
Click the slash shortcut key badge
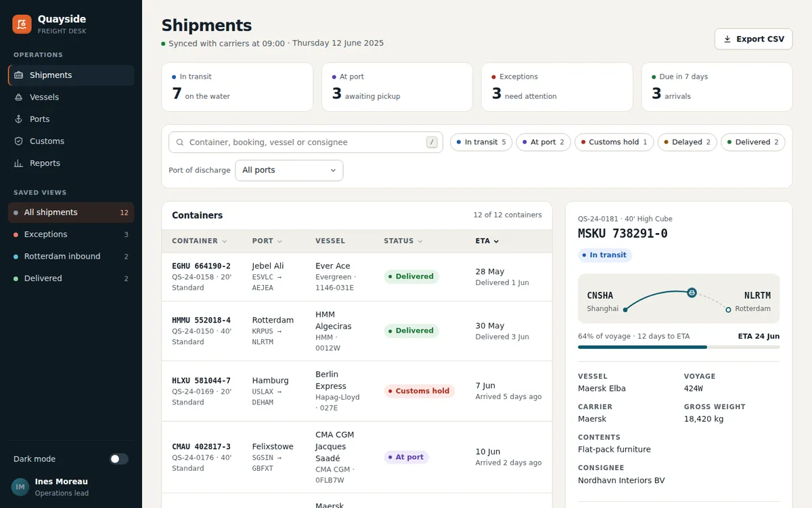(x=432, y=142)
